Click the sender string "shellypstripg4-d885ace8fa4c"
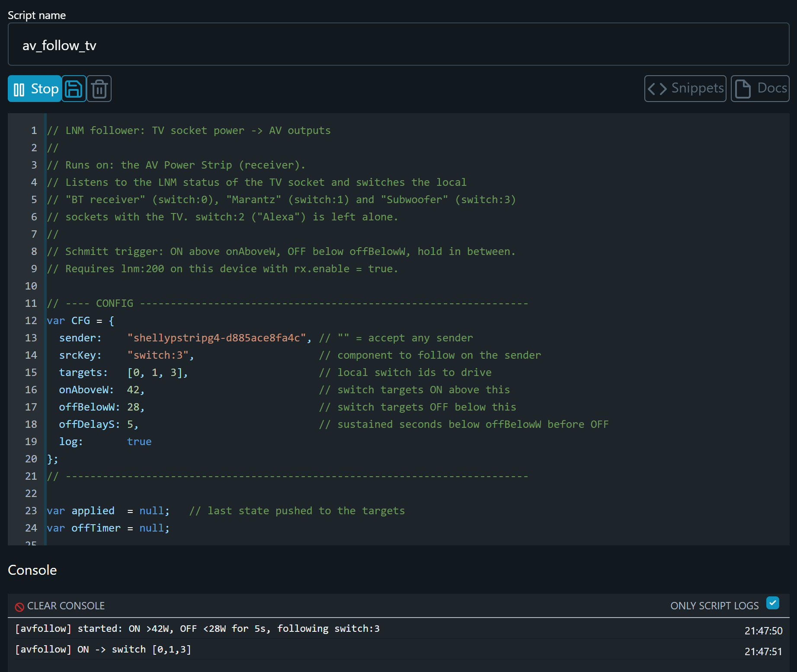Screen dimensions: 797x672 click(x=217, y=338)
